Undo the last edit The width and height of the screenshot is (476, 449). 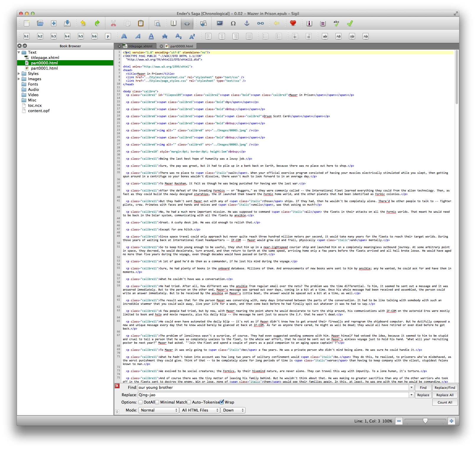83,23
